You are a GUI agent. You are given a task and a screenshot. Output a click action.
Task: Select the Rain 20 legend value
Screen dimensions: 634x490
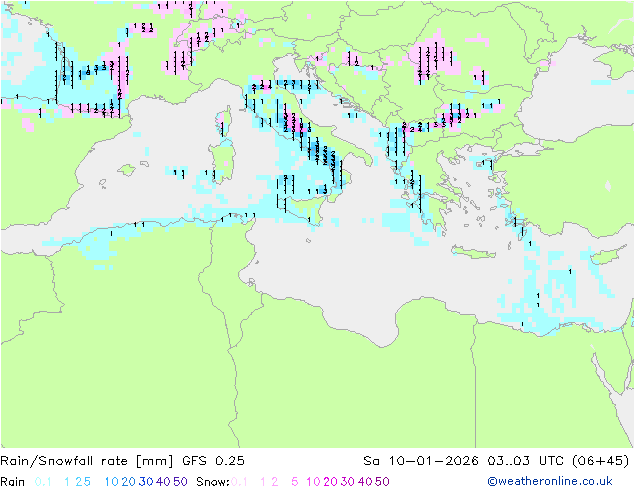128,482
